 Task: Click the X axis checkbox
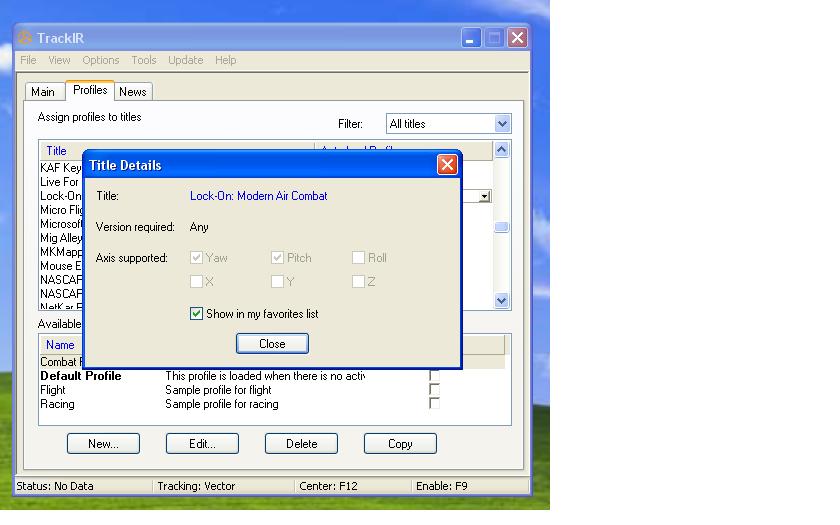(196, 281)
